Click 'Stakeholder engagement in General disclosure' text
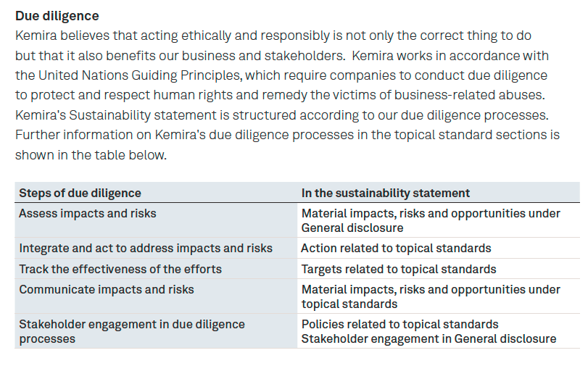The image size is (588, 366). [428, 339]
